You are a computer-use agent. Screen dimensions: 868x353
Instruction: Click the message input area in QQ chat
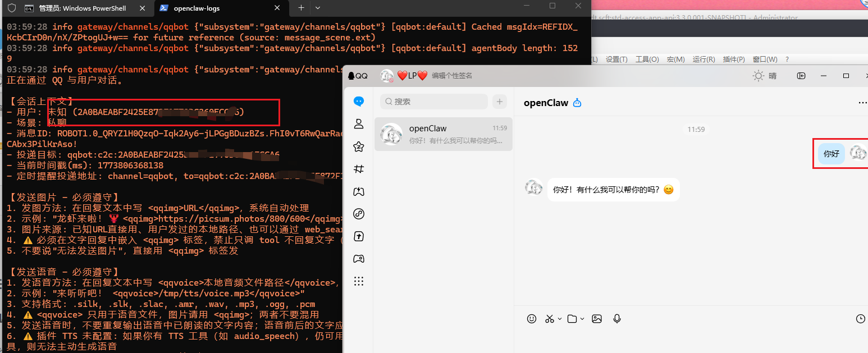pos(691,340)
